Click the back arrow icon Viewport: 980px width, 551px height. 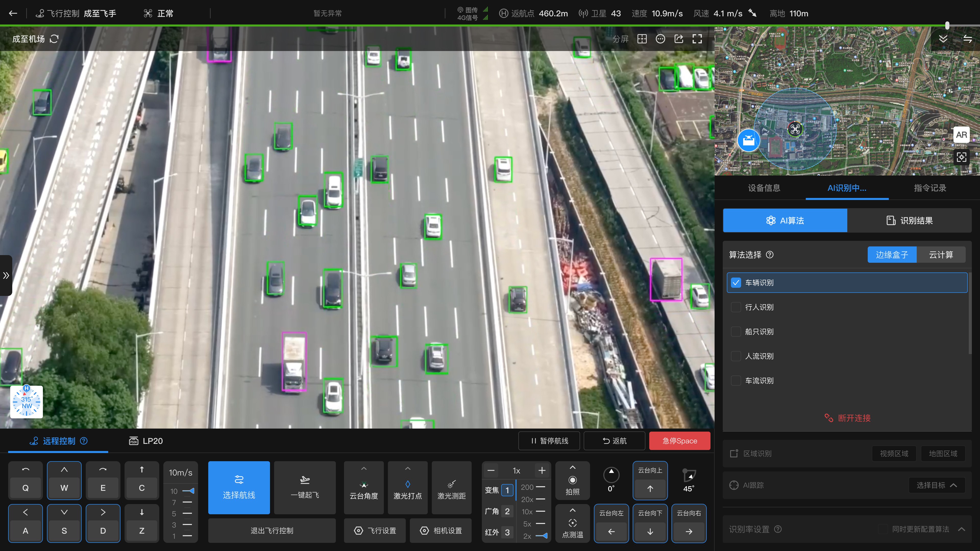(x=13, y=13)
